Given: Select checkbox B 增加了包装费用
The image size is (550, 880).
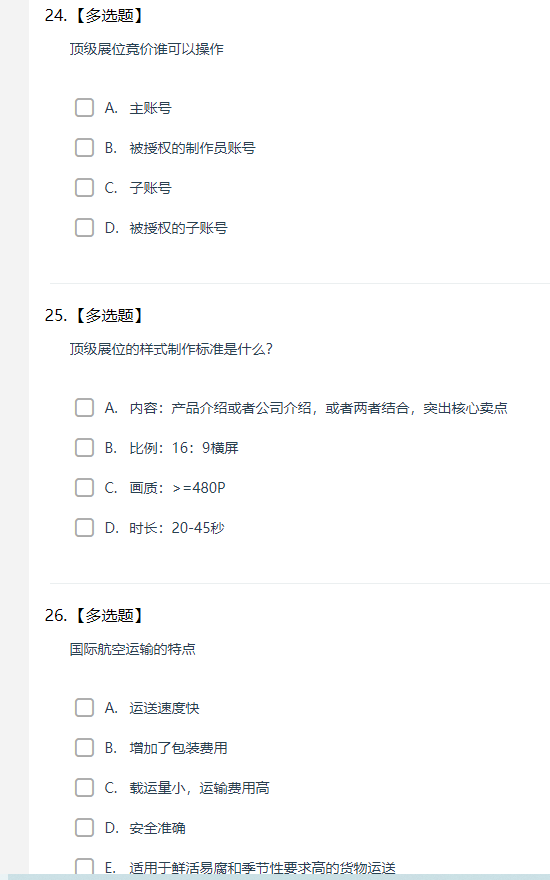Looking at the screenshot, I should point(84,748).
